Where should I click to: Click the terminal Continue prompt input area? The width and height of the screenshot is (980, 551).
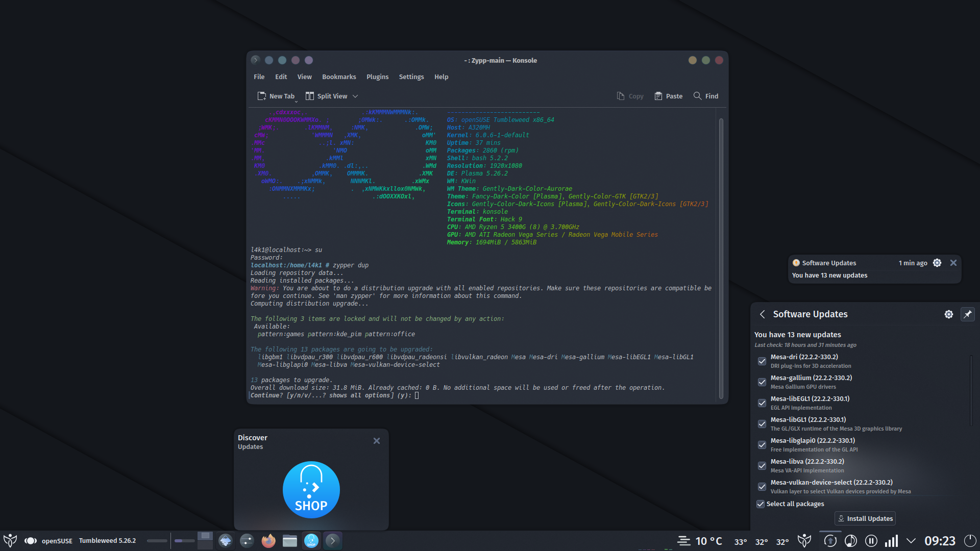pyautogui.click(x=416, y=395)
